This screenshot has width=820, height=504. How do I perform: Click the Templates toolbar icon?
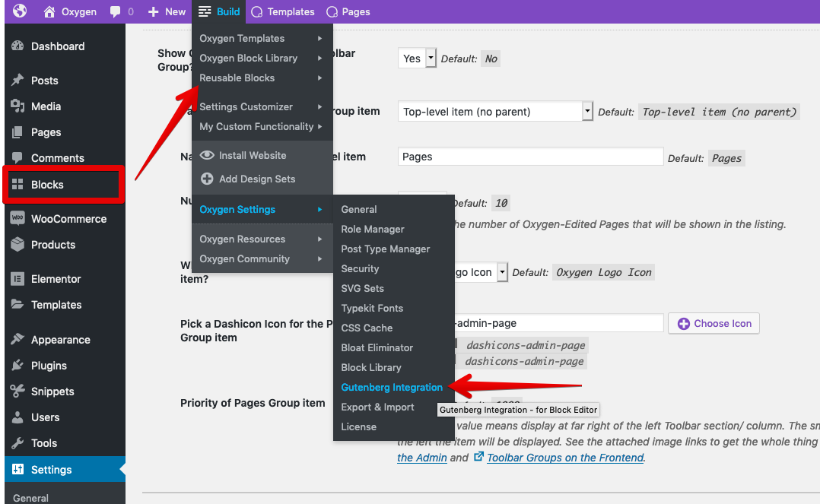pyautogui.click(x=257, y=11)
